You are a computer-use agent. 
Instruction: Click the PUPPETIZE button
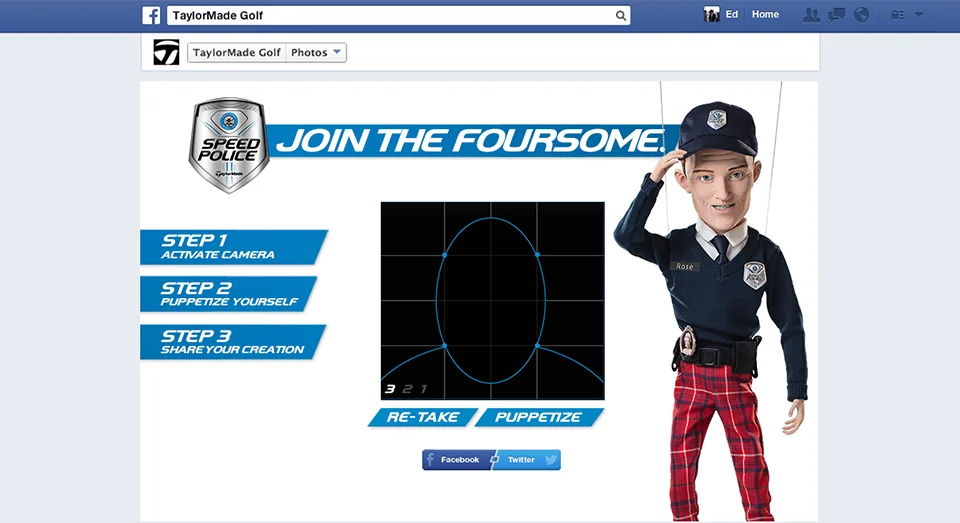pyautogui.click(x=539, y=417)
